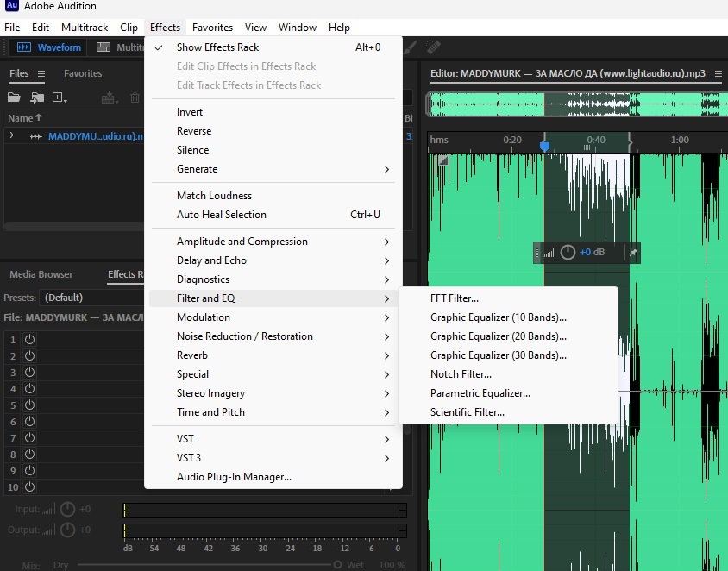Click the blue playhead marker on timeline
Screen dimensions: 728x571
(x=544, y=147)
